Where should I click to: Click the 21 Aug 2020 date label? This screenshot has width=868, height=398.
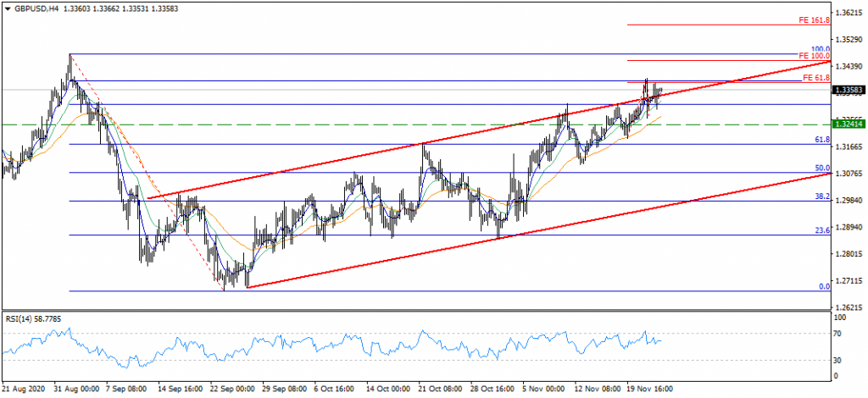[23, 389]
